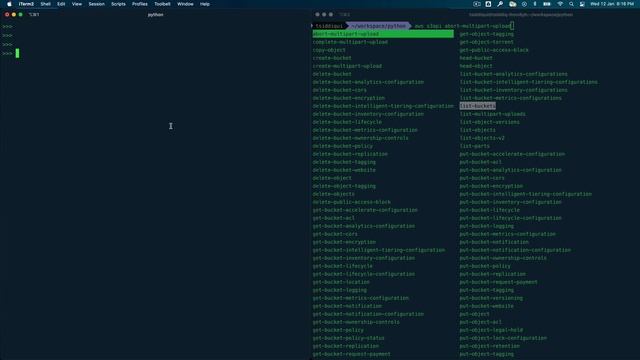Screen dimensions: 640x360
Task: Click the delete-bucket-ownership-controls entry
Action: [360, 138]
